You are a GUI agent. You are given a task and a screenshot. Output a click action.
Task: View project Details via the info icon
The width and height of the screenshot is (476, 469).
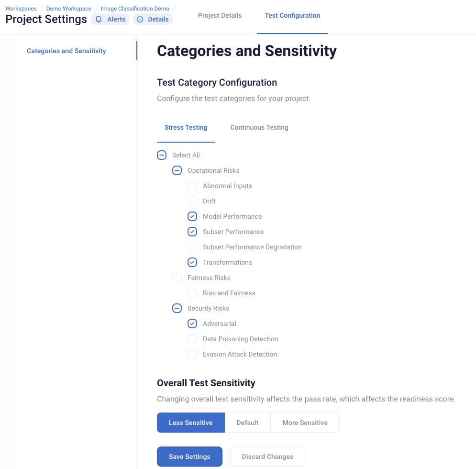(153, 19)
